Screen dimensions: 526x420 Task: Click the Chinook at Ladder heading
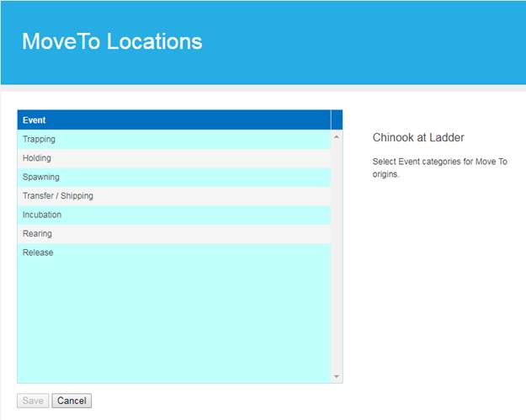418,137
